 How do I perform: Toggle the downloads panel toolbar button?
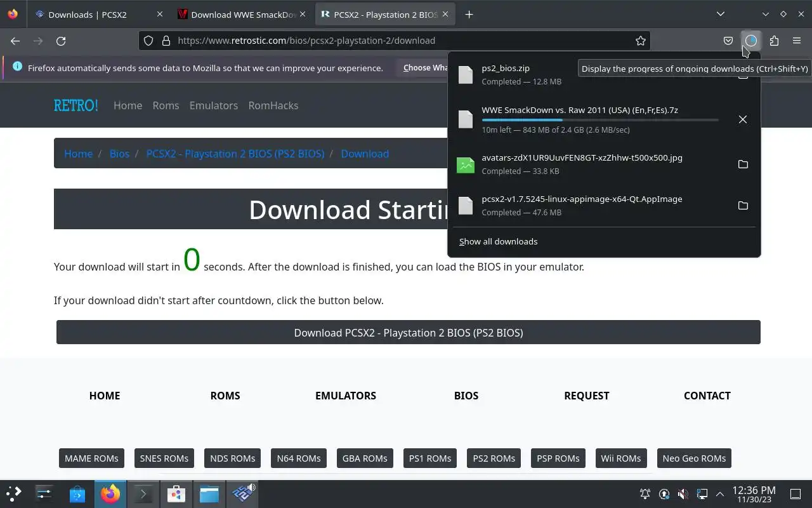[751, 41]
